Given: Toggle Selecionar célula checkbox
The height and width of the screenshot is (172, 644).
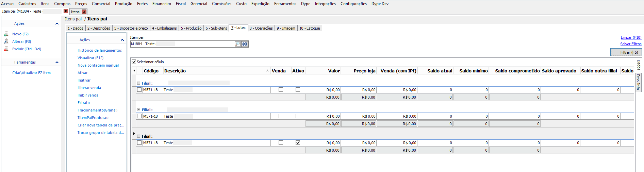Looking at the screenshot, I should [134, 62].
